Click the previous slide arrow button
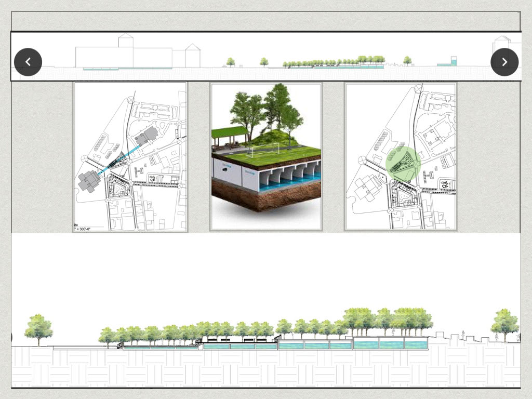The width and height of the screenshot is (532, 399). click(x=28, y=62)
